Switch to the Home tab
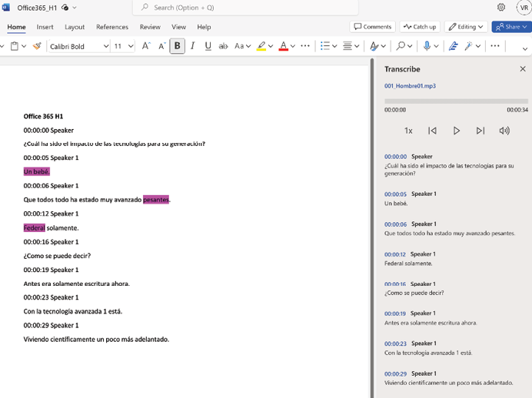This screenshot has width=532, height=398. 16,27
